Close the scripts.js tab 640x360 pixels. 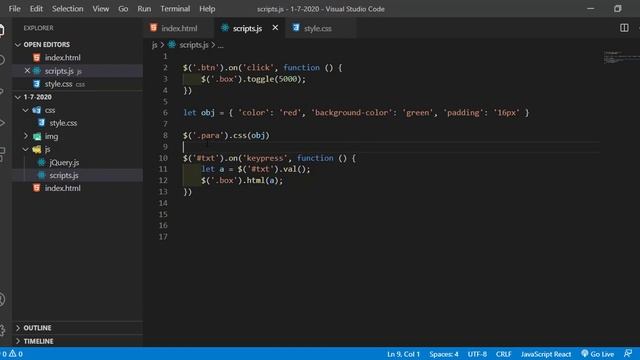pos(275,28)
